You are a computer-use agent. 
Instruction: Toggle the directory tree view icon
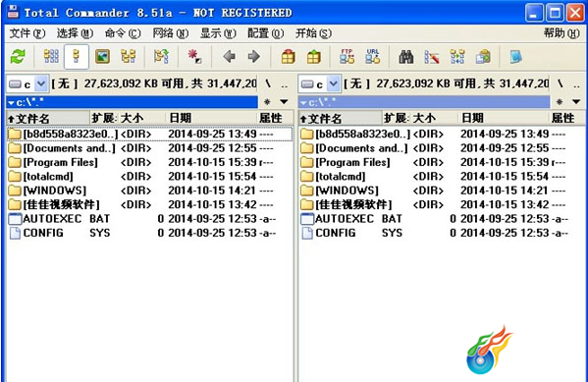point(128,57)
